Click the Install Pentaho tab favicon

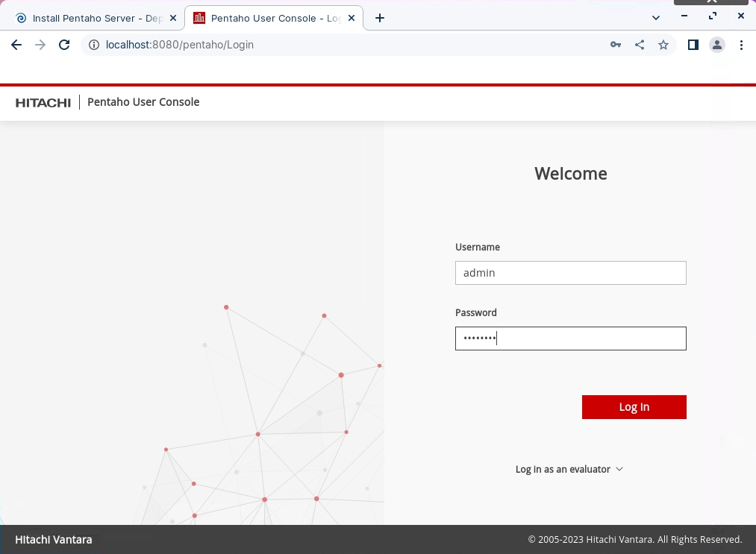[21, 19]
